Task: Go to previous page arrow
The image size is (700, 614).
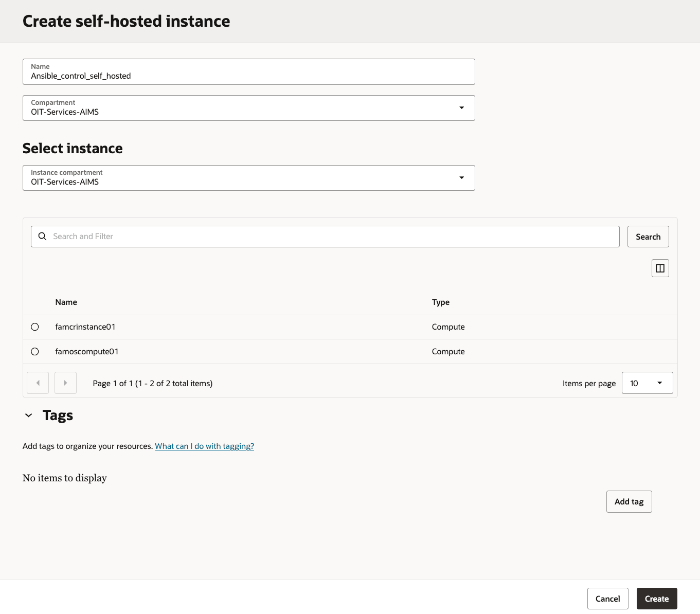Action: click(38, 383)
